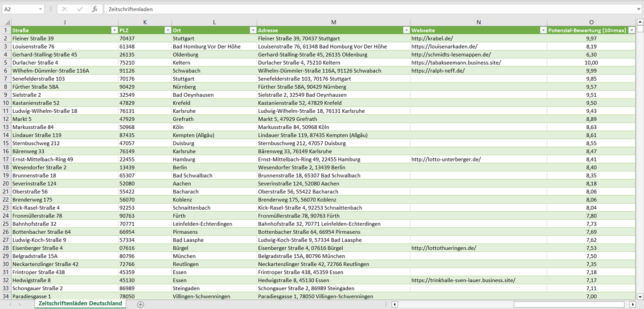644x309 pixels.
Task: Open the Webseite column filter dropdown
Action: 543,30
